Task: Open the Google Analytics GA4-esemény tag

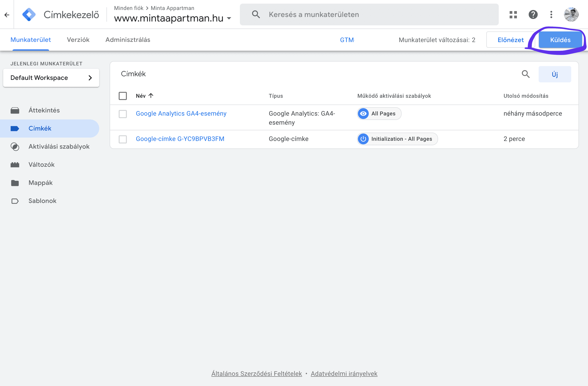Action: pyautogui.click(x=181, y=114)
